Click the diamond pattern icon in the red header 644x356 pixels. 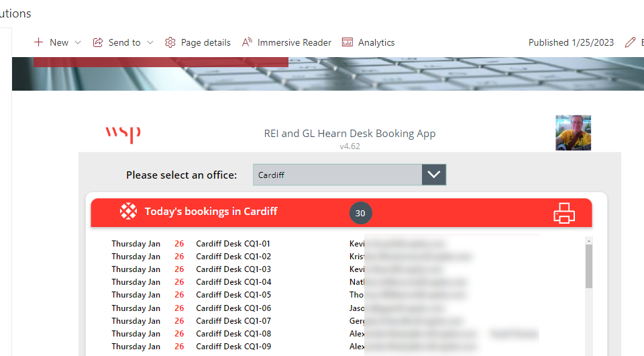(x=128, y=212)
